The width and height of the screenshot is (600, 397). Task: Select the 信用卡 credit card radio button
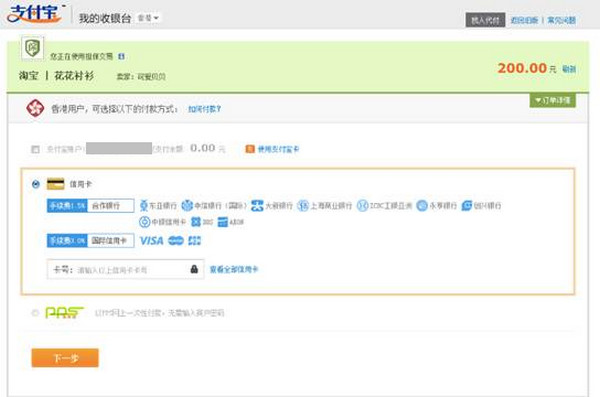pos(36,184)
